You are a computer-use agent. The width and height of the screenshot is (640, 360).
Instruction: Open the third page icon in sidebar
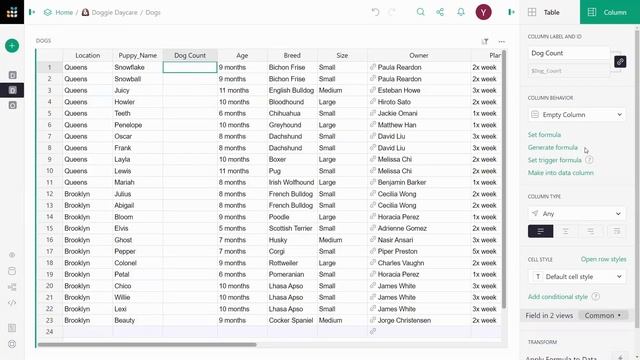(x=13, y=105)
